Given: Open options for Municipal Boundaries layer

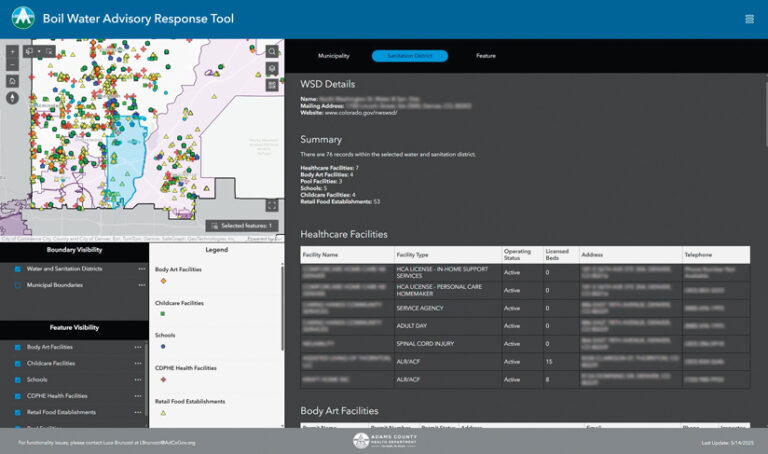Looking at the screenshot, I should (x=142, y=285).
